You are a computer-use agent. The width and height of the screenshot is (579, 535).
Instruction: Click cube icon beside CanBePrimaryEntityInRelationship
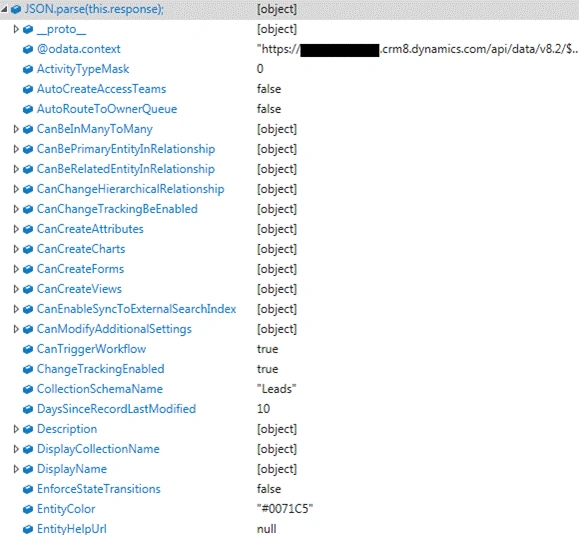coord(28,149)
